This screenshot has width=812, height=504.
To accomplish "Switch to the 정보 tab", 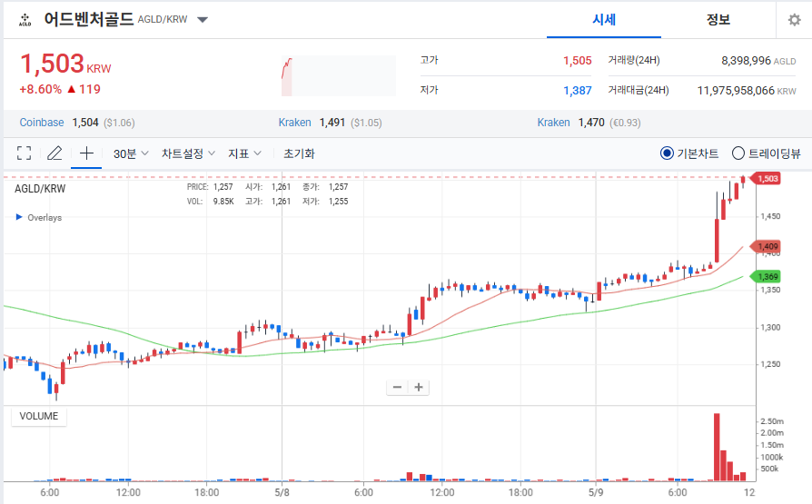I will tap(718, 20).
